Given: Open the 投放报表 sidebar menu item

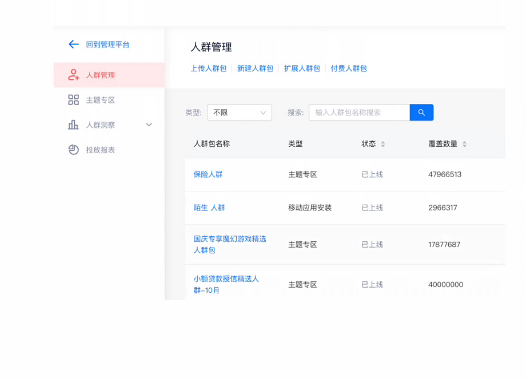Looking at the screenshot, I should tap(109, 150).
